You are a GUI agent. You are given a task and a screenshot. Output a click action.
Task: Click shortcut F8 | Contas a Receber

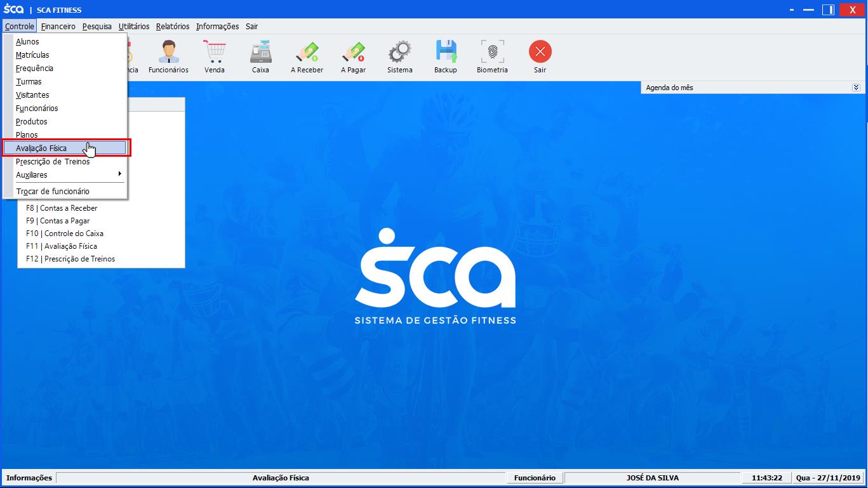pos(62,208)
